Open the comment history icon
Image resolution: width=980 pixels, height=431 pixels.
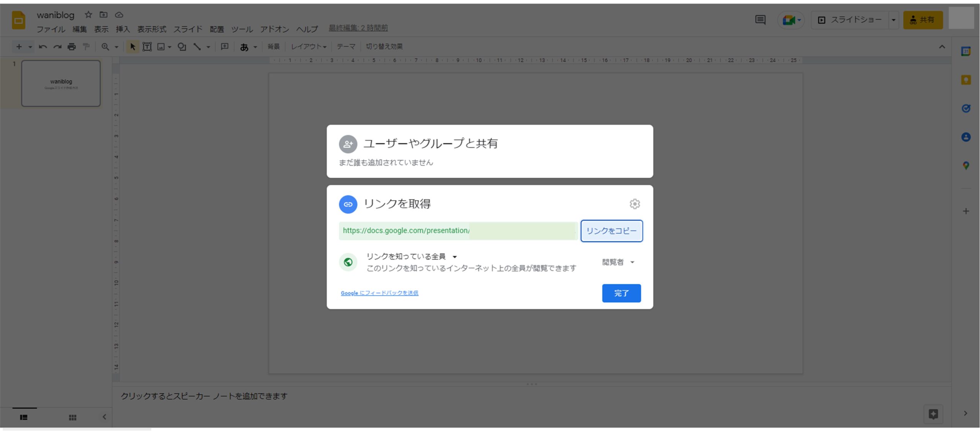pyautogui.click(x=760, y=20)
